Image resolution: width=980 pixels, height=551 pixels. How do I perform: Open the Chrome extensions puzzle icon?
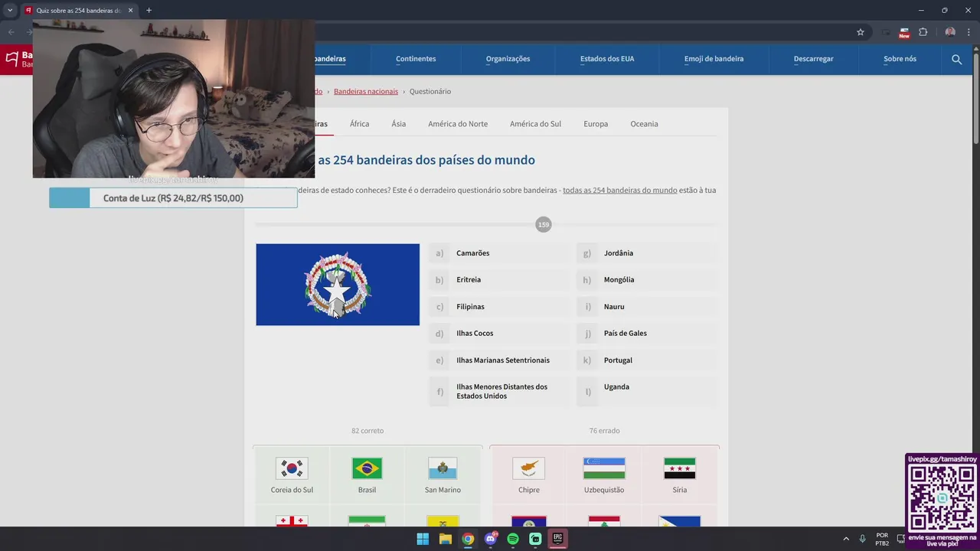pyautogui.click(x=923, y=32)
